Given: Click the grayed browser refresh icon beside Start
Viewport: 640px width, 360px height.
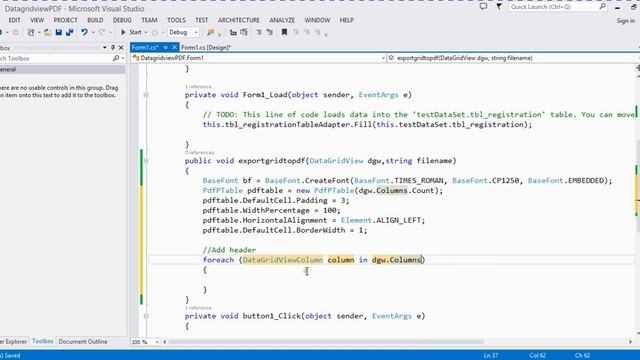Looking at the screenshot, I should click(155, 32).
